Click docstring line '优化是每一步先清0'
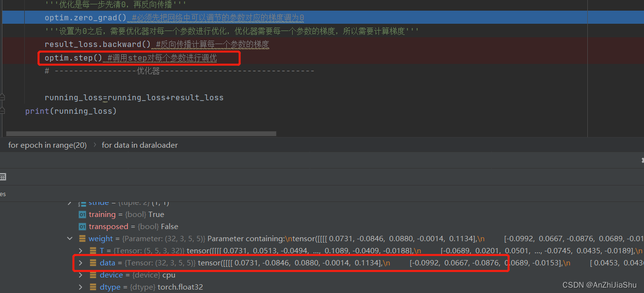Screen dimensions: 644x293 [x=115, y=5]
